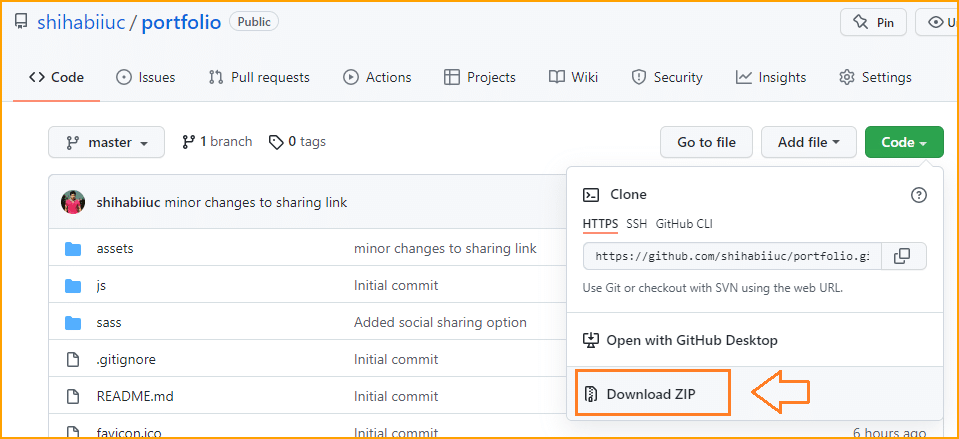959x439 pixels.
Task: Click the GitHub Desktop download icon
Action: click(x=591, y=340)
